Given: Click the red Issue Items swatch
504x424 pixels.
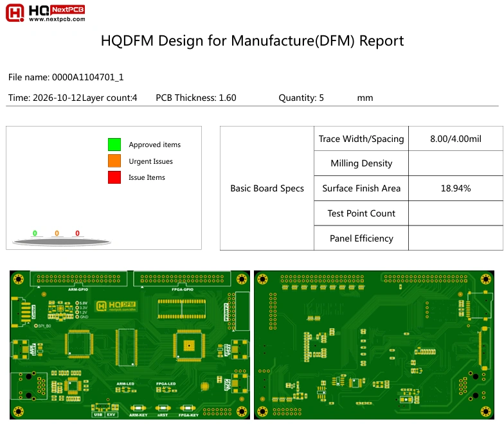Looking at the screenshot, I should (x=114, y=177).
